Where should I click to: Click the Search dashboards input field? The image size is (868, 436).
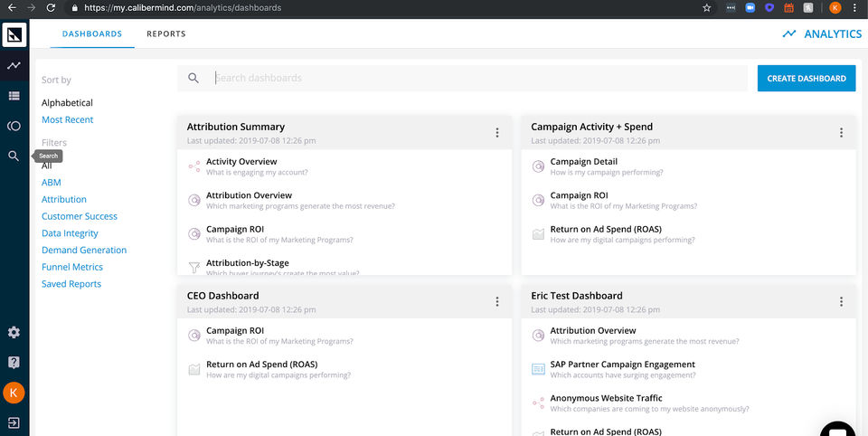(479, 79)
